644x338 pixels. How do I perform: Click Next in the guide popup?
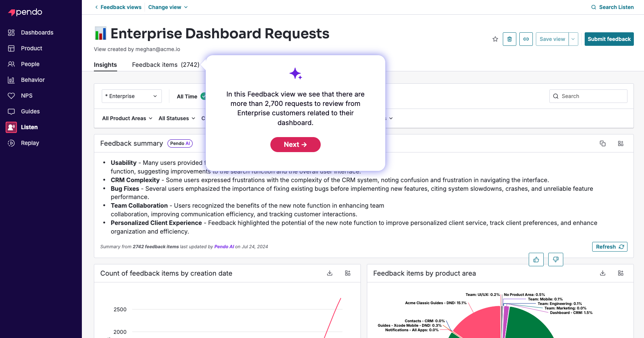pos(296,145)
